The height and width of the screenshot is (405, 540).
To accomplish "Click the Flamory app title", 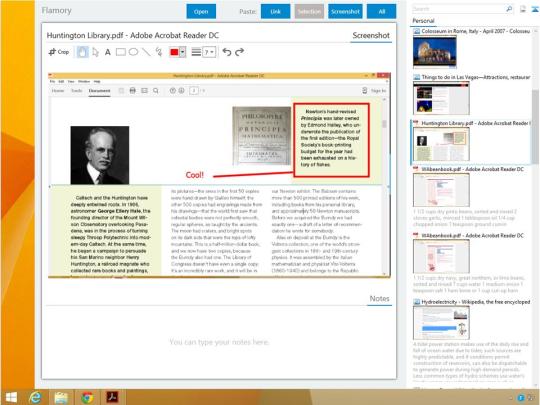I will [x=56, y=11].
